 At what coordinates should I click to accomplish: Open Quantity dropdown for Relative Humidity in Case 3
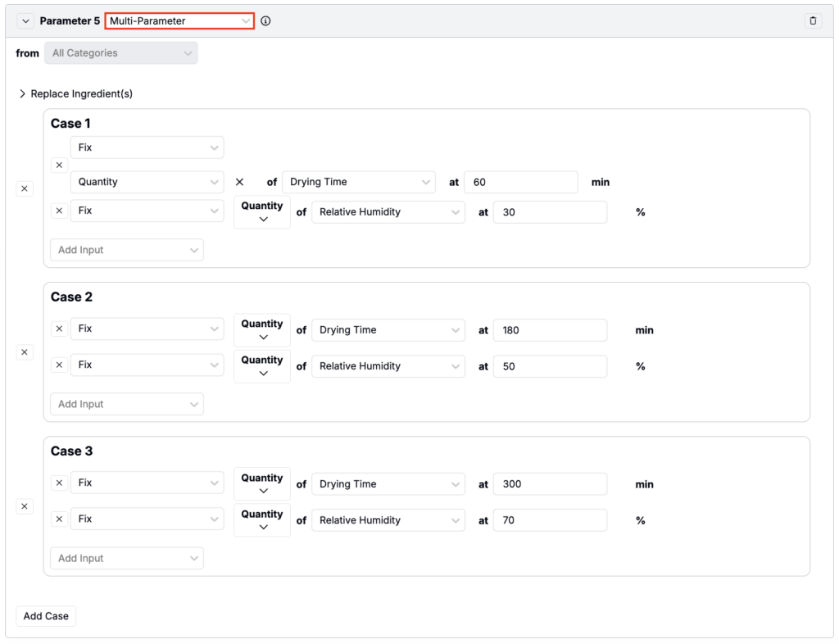pyautogui.click(x=262, y=520)
